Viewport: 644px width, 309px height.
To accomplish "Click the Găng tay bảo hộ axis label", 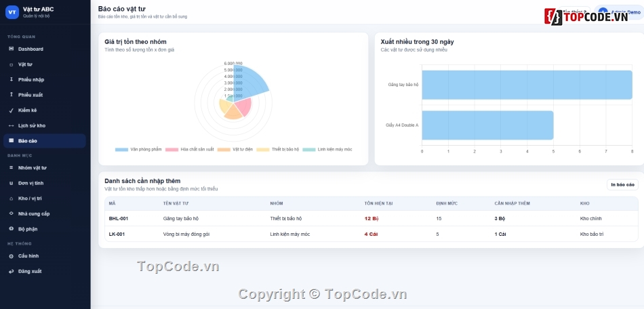I will (x=403, y=85).
